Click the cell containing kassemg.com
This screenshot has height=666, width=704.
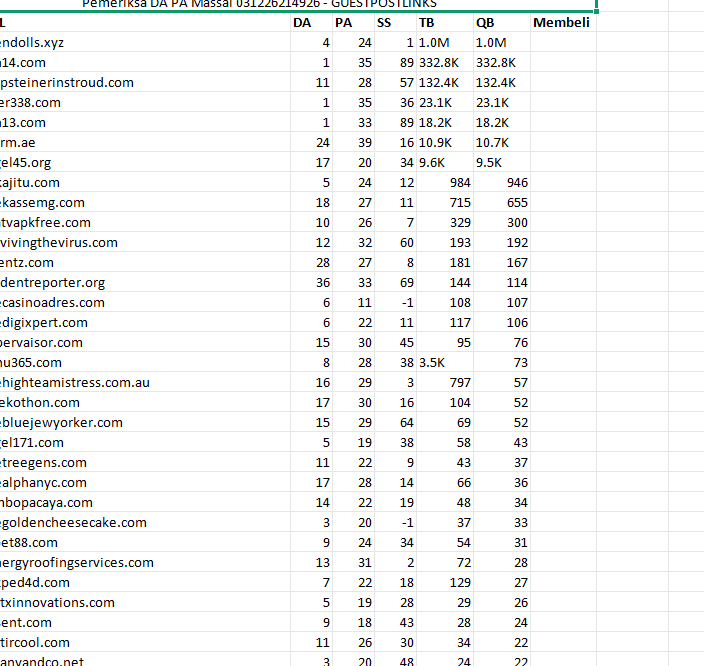point(145,202)
